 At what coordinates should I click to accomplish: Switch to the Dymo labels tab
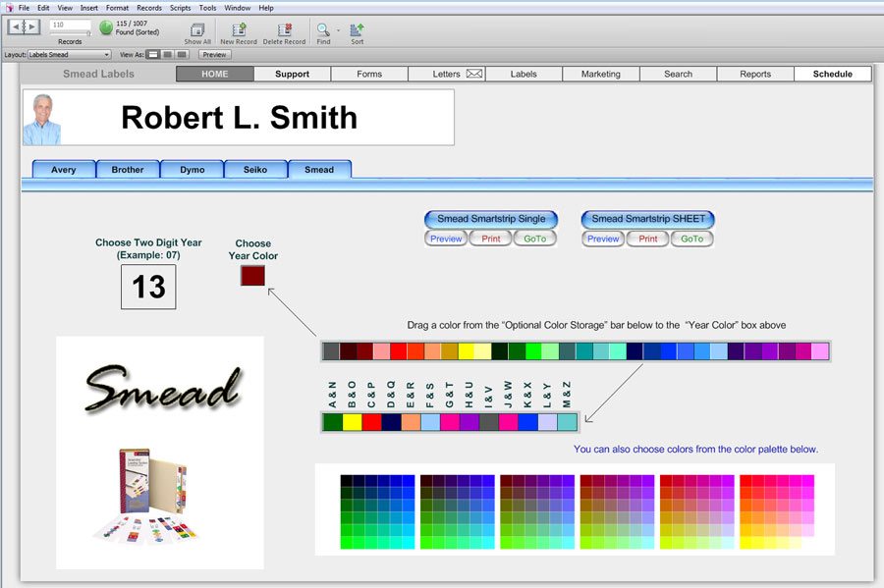(193, 170)
